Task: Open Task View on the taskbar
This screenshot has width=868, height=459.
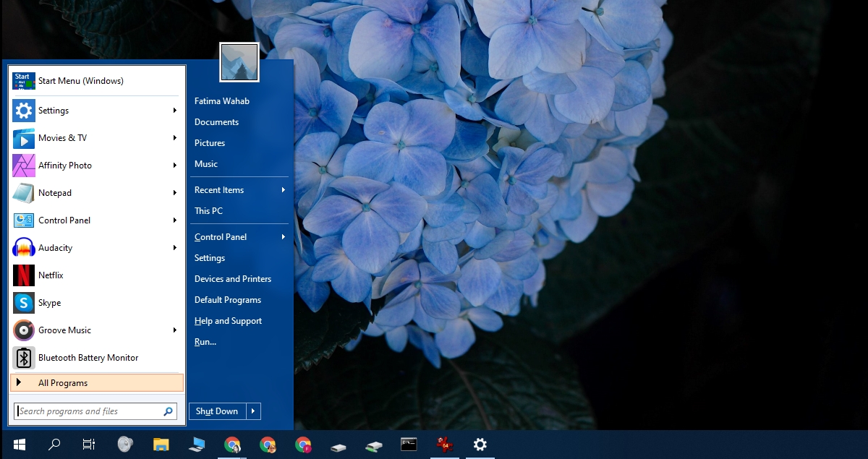Action: coord(89,445)
